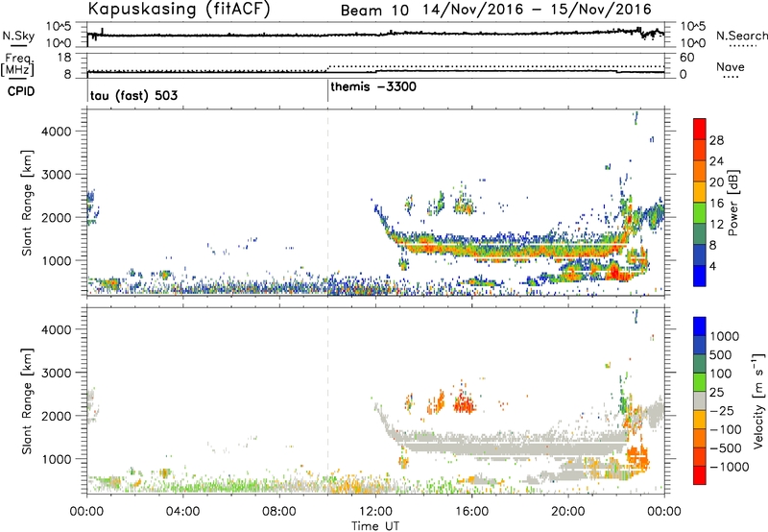Click the '04:00' time axis tick label

point(182,511)
